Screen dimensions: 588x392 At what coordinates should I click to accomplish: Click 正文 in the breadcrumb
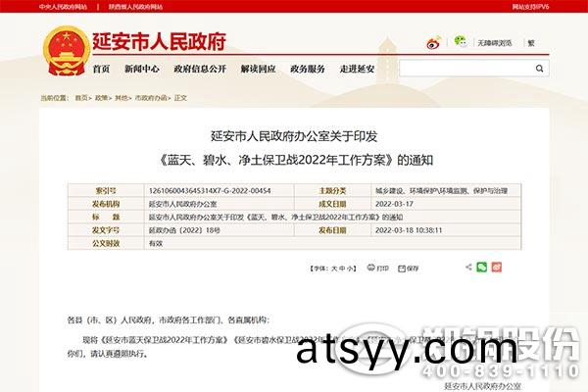[180, 98]
